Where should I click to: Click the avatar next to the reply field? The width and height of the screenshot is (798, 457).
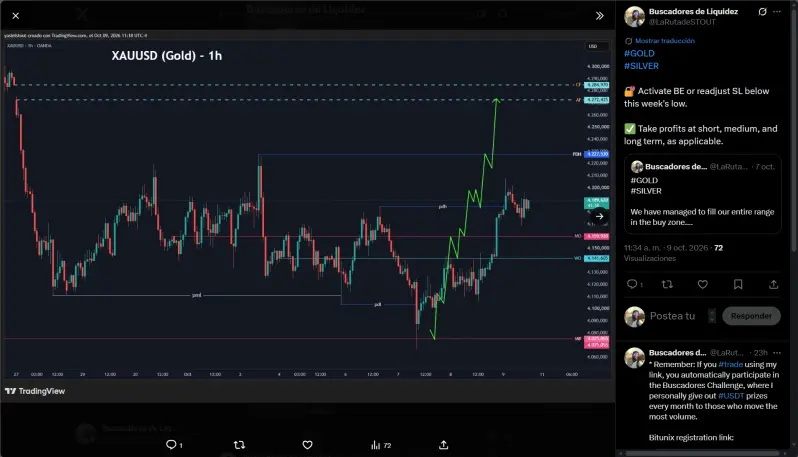pyautogui.click(x=635, y=317)
